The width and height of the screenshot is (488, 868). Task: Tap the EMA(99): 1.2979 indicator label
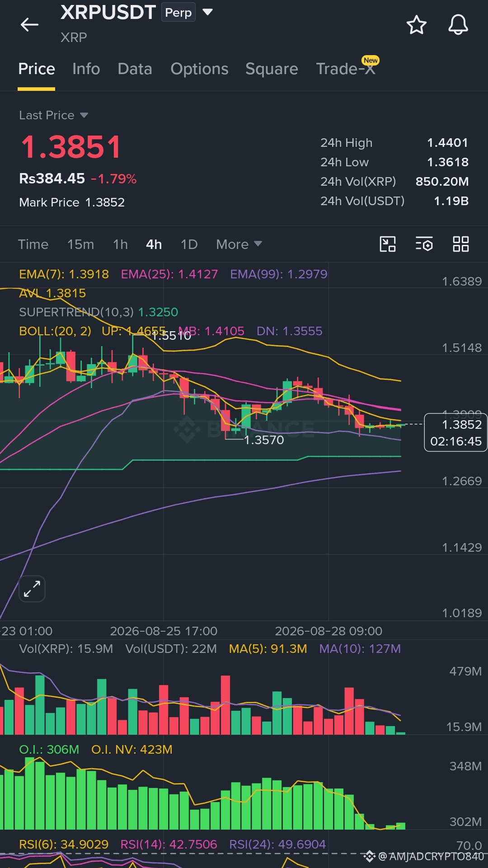[279, 274]
